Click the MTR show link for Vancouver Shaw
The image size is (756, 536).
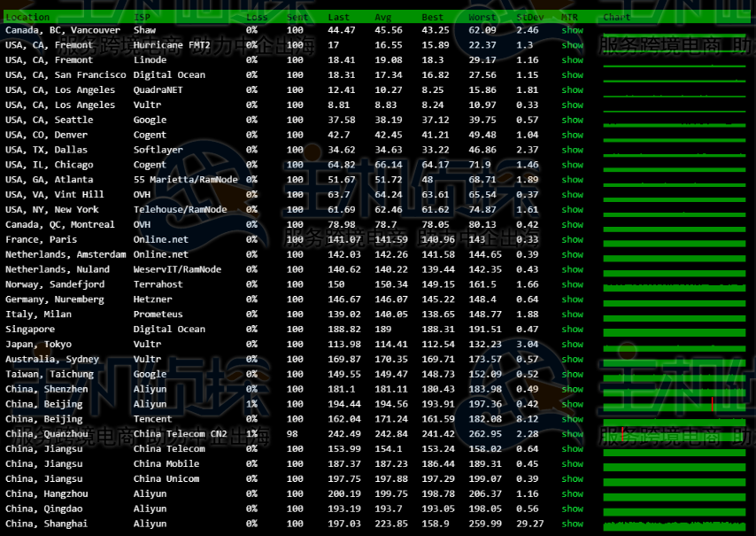click(x=572, y=30)
